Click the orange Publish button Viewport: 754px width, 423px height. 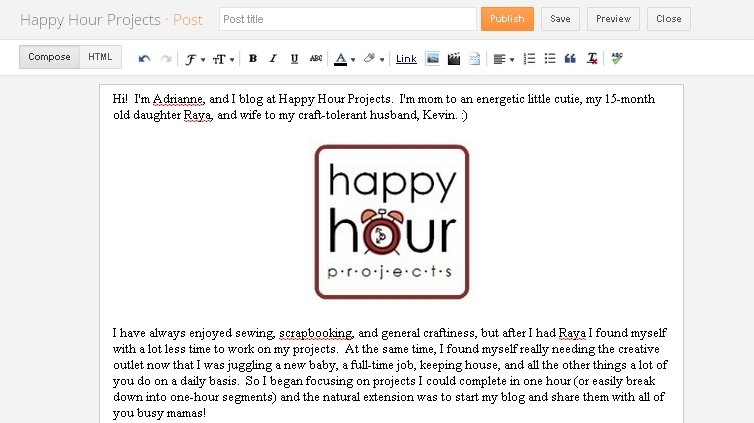pos(507,19)
